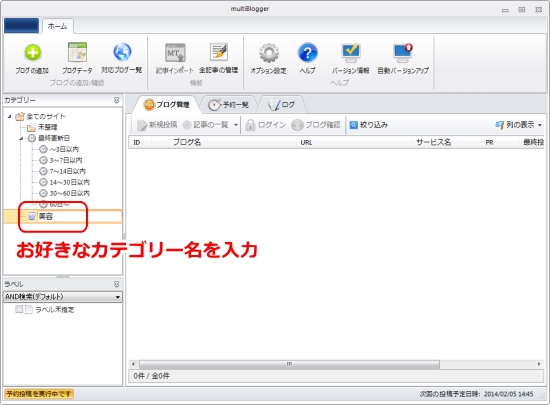Select 30~60日以内 tree item
Image resolution: width=550 pixels, height=405 pixels.
tap(69, 193)
